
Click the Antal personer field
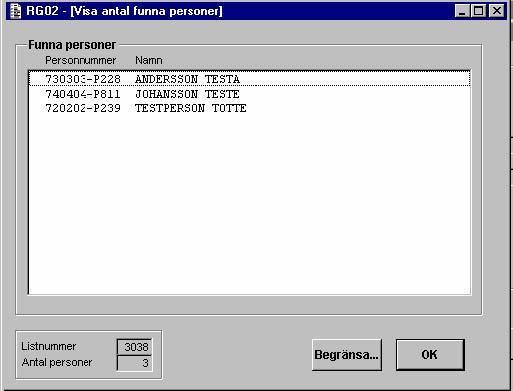pyautogui.click(x=134, y=363)
